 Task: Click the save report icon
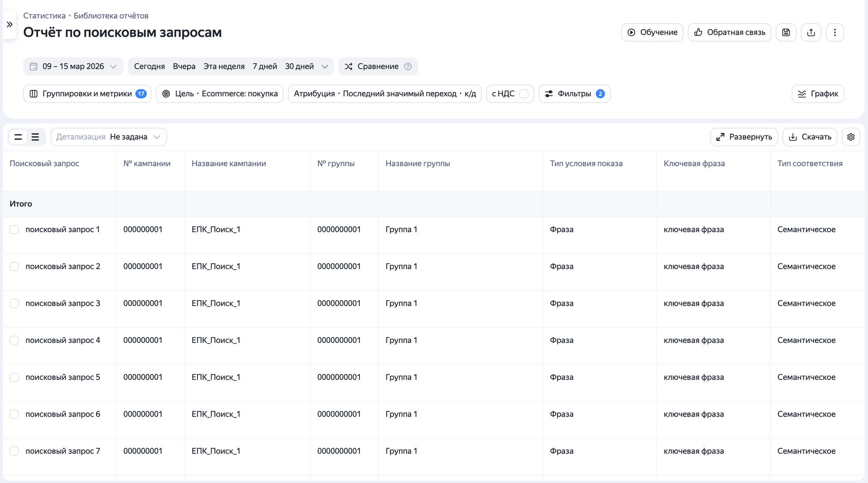786,32
